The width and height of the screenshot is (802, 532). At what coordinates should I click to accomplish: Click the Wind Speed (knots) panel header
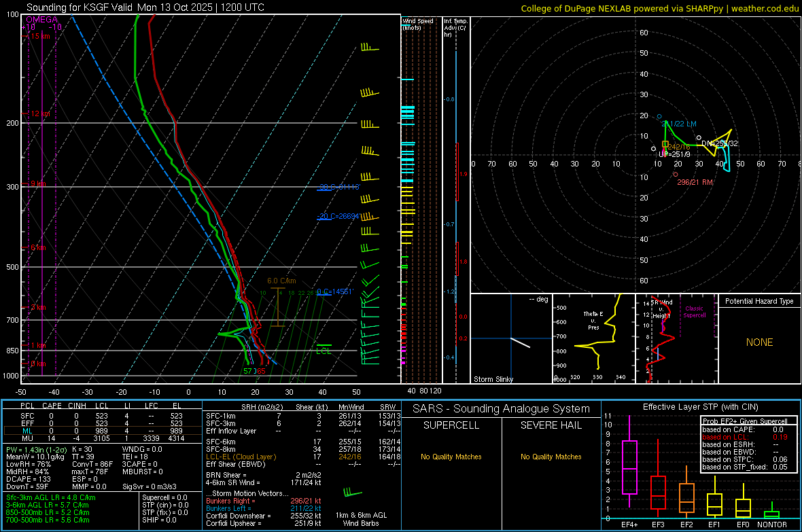(x=418, y=24)
